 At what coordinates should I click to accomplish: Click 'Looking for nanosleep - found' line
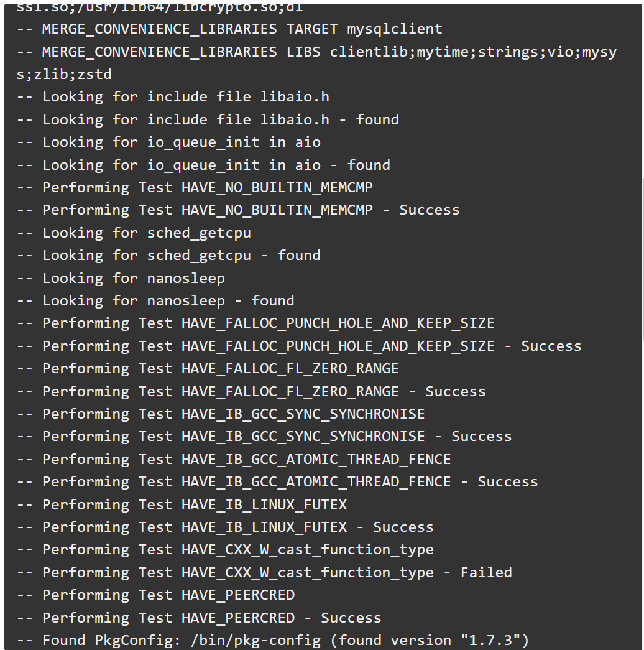155,300
